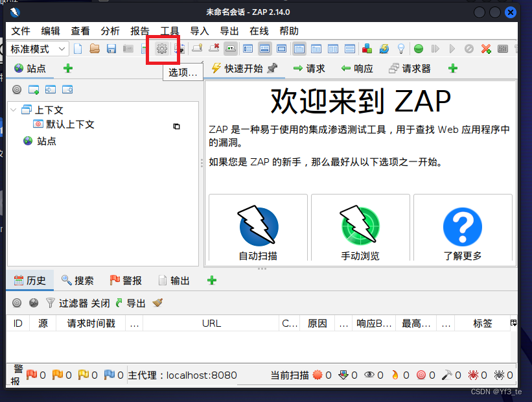Toggle sites-panel target show-in-scope icon
The width and height of the screenshot is (532, 402).
tap(17, 89)
